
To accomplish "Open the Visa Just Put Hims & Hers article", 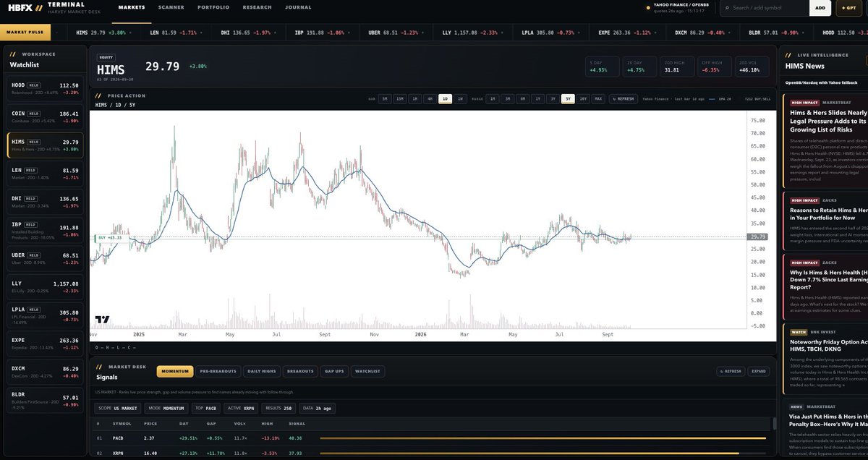I will [x=829, y=419].
